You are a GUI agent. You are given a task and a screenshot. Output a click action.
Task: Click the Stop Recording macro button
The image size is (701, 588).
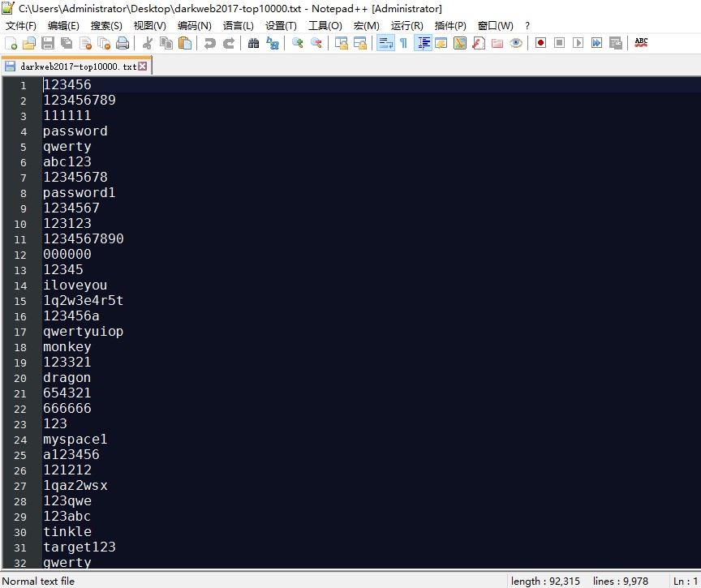coord(559,43)
